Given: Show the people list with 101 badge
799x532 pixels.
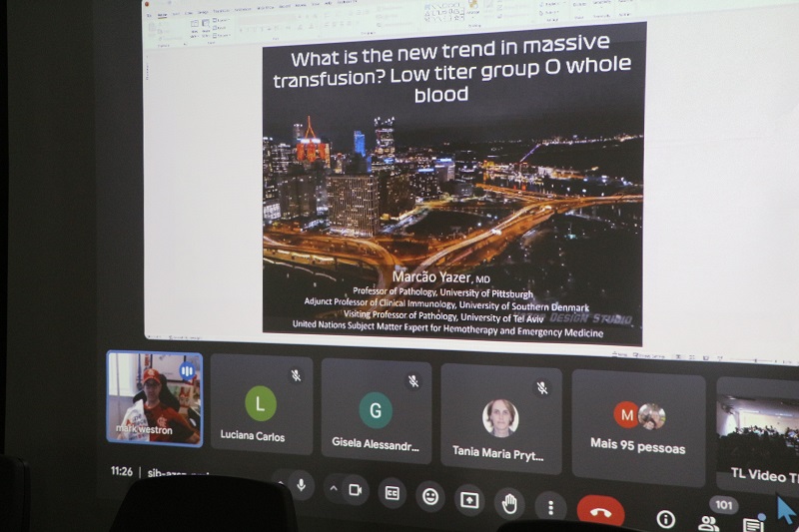Looking at the screenshot, I should pyautogui.click(x=710, y=521).
